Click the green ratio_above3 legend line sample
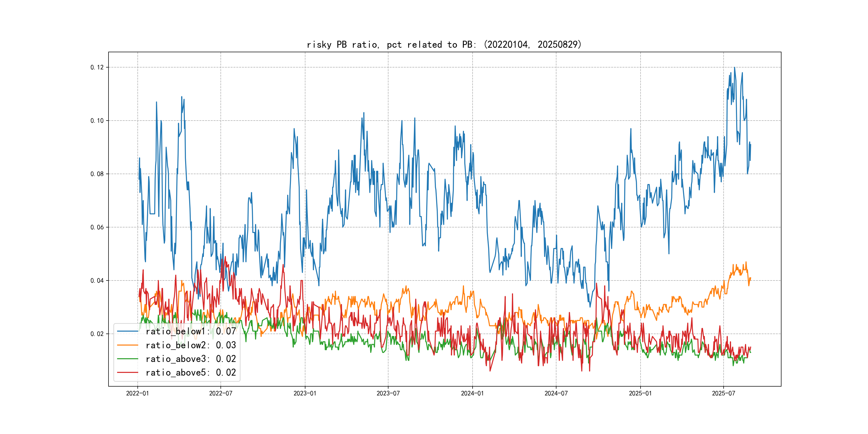The height and width of the screenshot is (434, 868). (128, 359)
